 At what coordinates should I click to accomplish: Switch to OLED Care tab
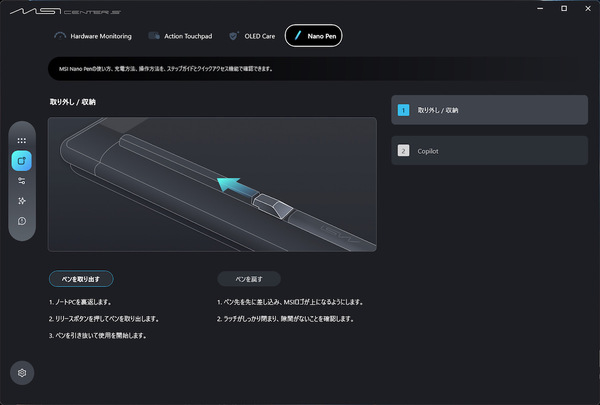(x=252, y=36)
